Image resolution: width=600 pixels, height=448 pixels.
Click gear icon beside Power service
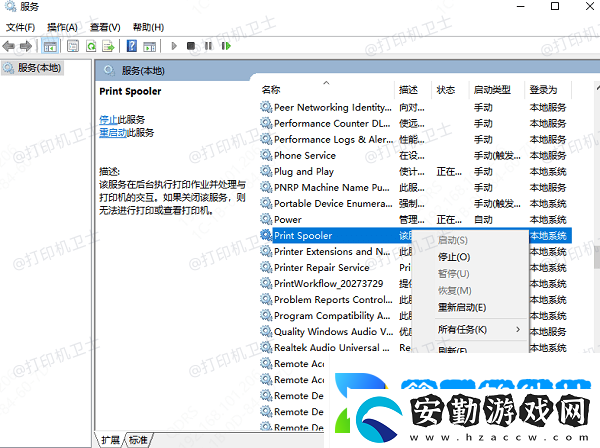click(266, 219)
